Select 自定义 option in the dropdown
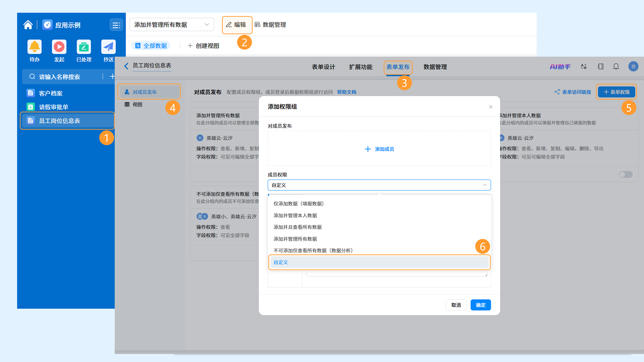The height and width of the screenshot is (362, 644). [380, 262]
